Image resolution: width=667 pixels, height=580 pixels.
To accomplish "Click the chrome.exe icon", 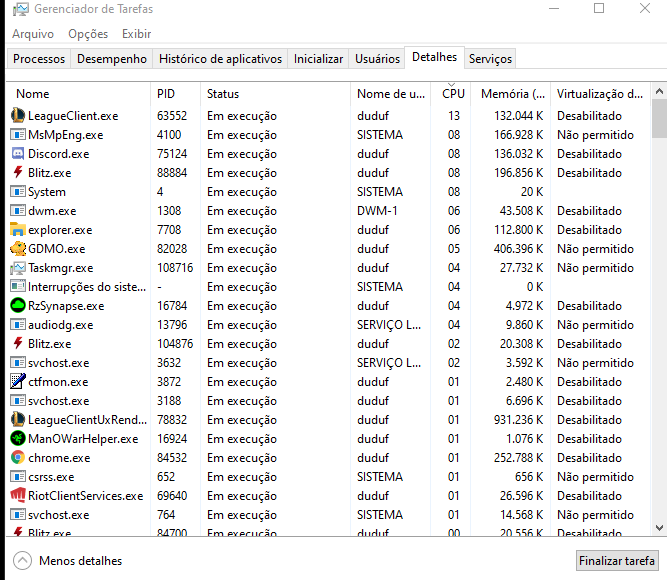I will (17, 458).
